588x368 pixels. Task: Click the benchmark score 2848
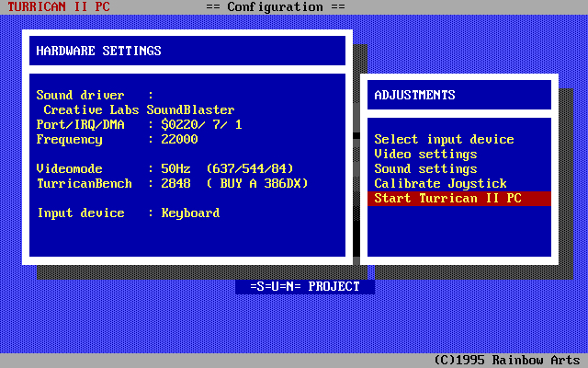[x=175, y=184]
